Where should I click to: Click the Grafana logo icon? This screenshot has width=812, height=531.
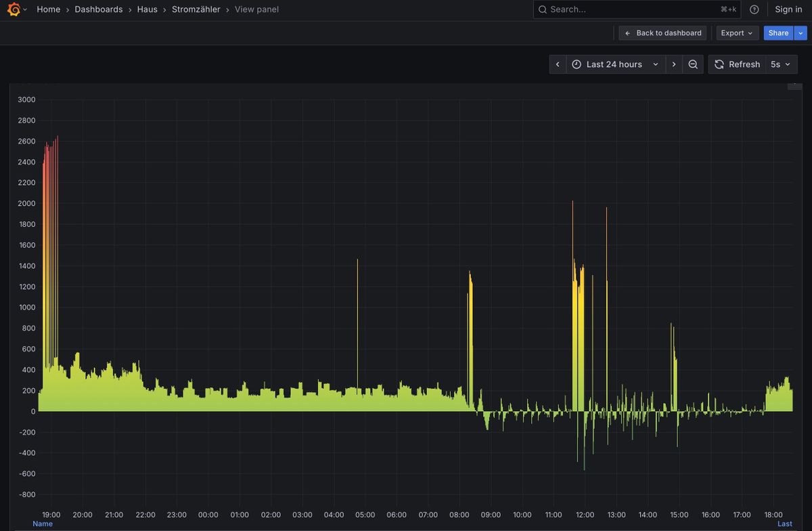13,9
